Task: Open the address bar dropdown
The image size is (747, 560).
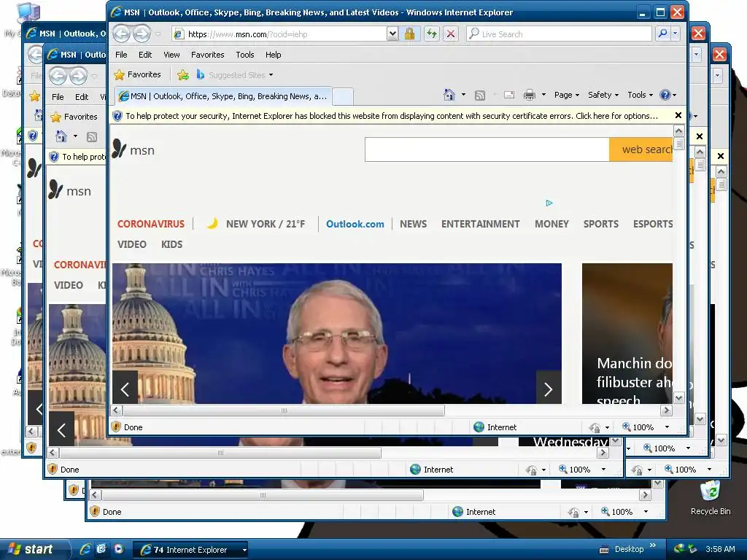Action: [x=392, y=34]
